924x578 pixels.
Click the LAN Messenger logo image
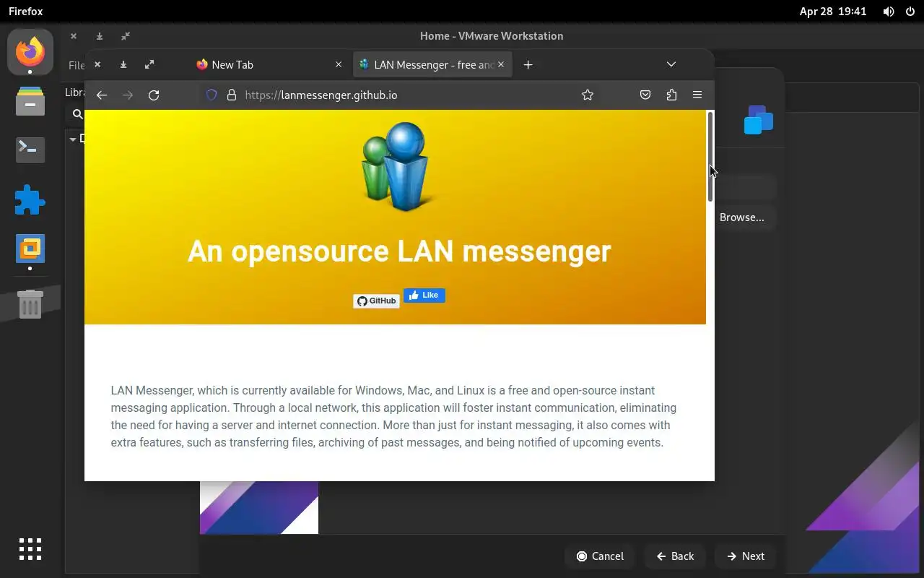point(396,166)
